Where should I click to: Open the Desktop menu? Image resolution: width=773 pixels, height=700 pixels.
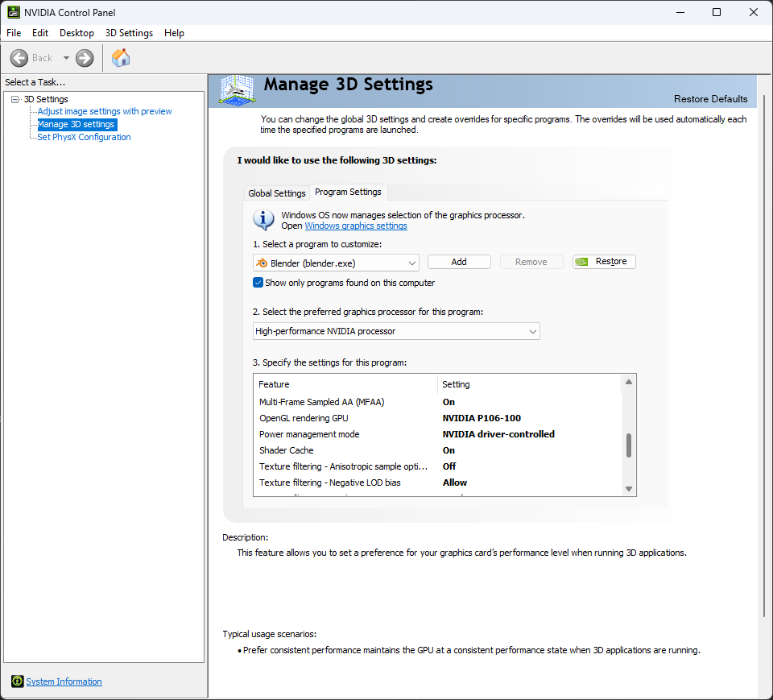coord(76,33)
